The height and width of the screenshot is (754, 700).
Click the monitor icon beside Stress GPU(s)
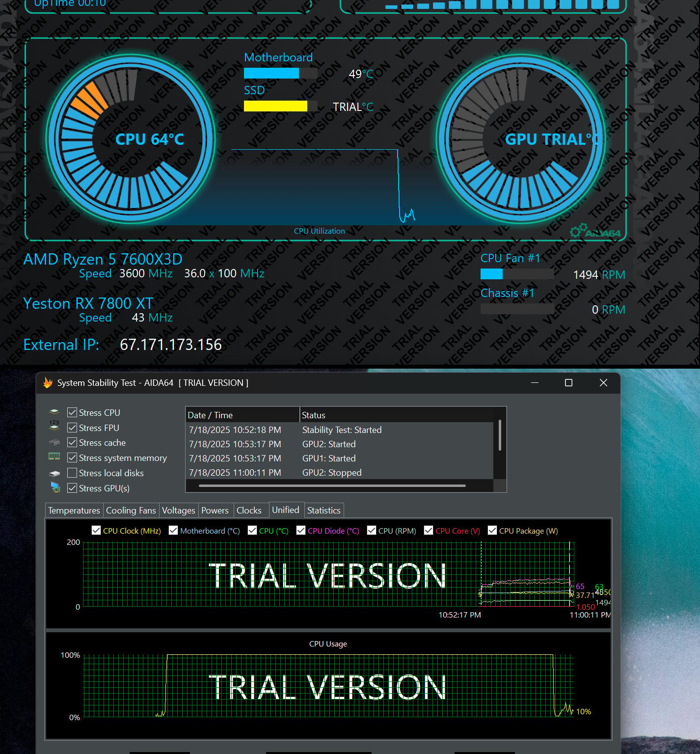(x=55, y=487)
